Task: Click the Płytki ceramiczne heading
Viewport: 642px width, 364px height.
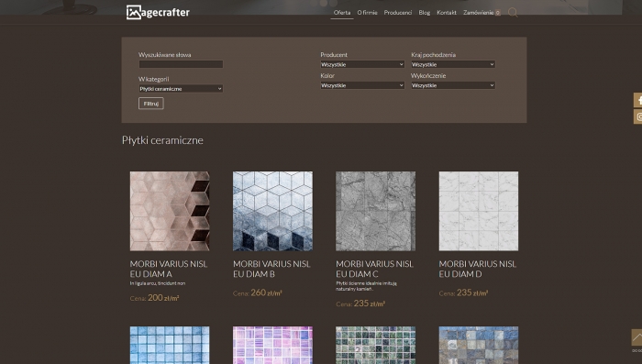Action: (162, 140)
